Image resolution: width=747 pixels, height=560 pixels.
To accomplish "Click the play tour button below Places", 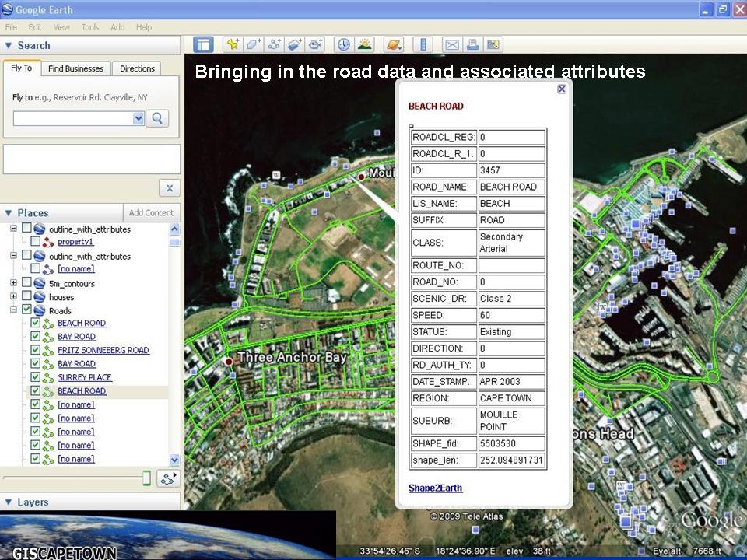I will point(168,478).
